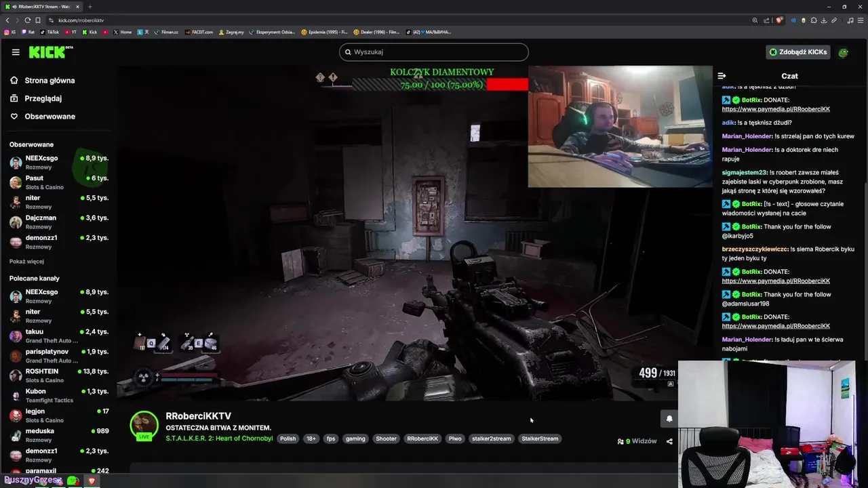Image resolution: width=868 pixels, height=488 pixels.
Task: Open the Przeglądaj page
Action: pos(43,98)
